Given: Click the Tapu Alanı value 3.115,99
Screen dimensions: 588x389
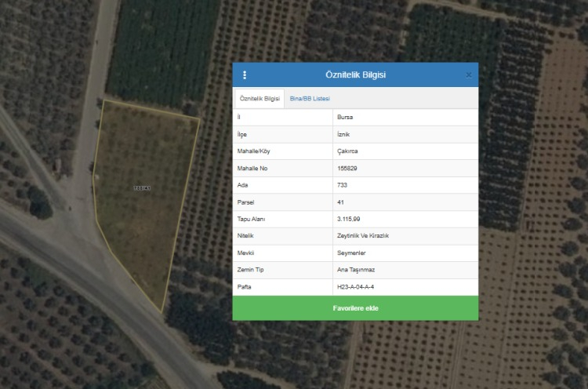Looking at the screenshot, I should 349,219.
